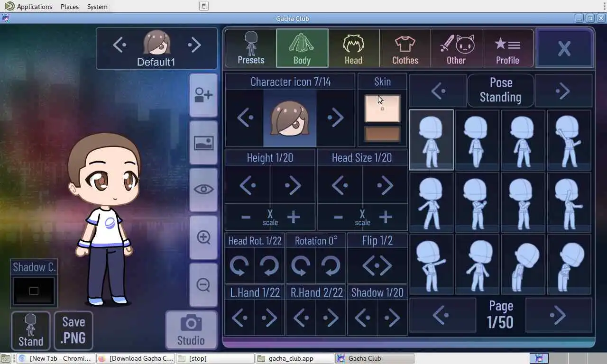The height and width of the screenshot is (364, 607).
Task: Switch to next pose category arrow
Action: point(563,91)
